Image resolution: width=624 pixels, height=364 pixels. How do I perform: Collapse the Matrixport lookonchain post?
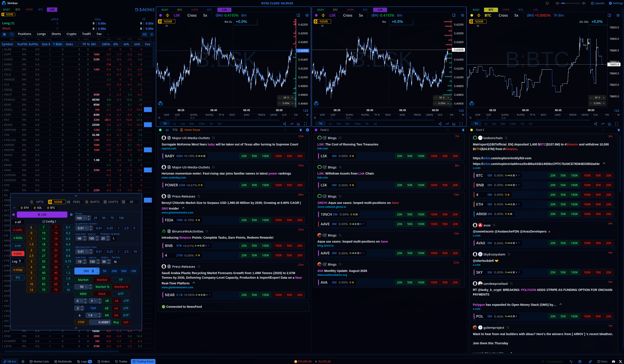pyautogui.click(x=604, y=164)
